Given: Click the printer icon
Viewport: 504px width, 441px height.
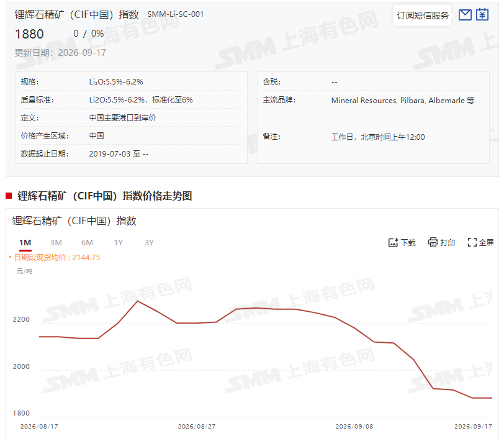Looking at the screenshot, I should [x=433, y=242].
